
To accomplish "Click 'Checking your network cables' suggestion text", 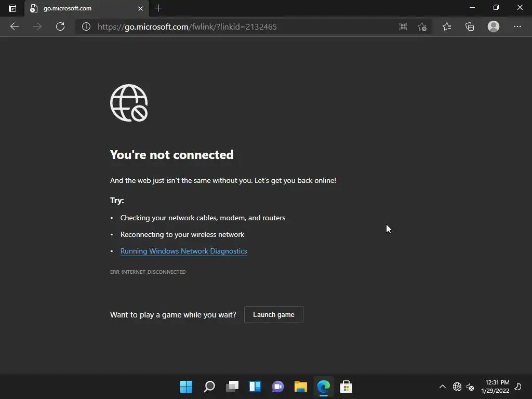I will (203, 218).
